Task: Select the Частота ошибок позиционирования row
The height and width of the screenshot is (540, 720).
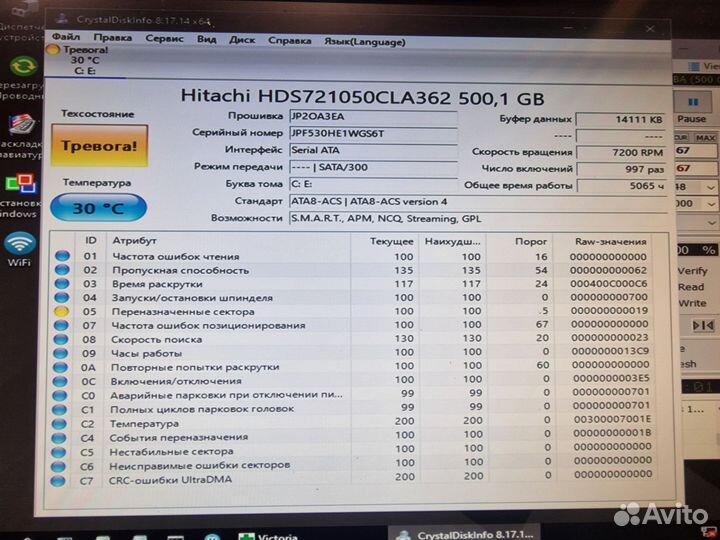Action: (x=353, y=325)
